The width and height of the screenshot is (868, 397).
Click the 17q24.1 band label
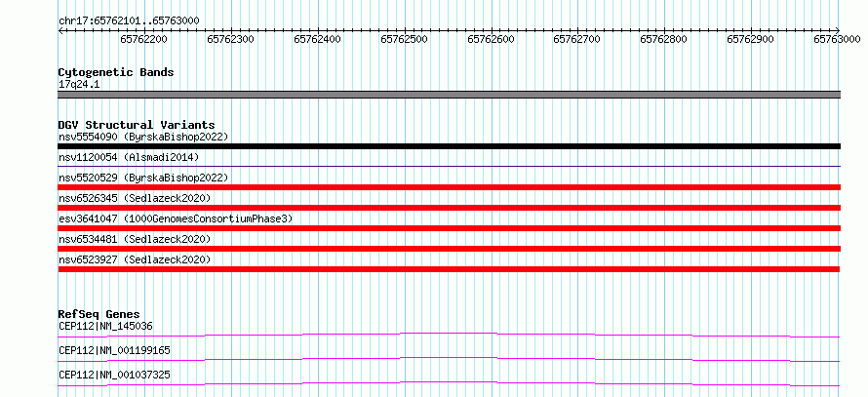point(79,85)
